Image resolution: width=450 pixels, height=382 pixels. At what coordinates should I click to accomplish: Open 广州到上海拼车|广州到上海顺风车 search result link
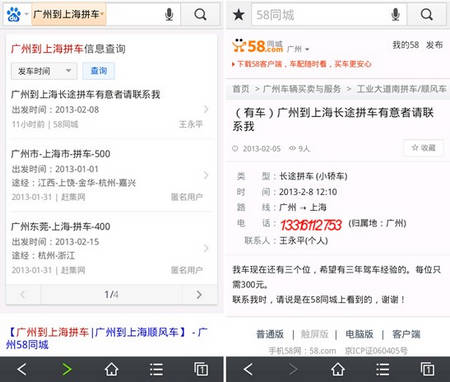(x=107, y=338)
